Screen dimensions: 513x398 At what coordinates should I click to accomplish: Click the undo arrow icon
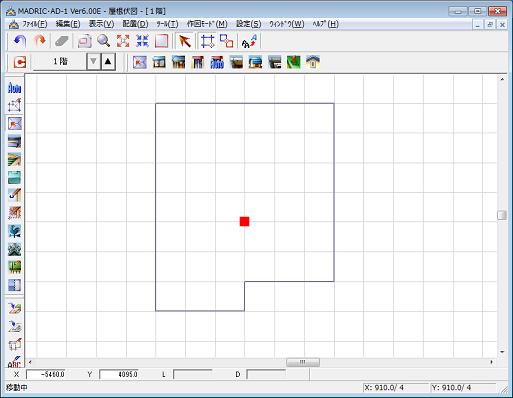coord(20,41)
